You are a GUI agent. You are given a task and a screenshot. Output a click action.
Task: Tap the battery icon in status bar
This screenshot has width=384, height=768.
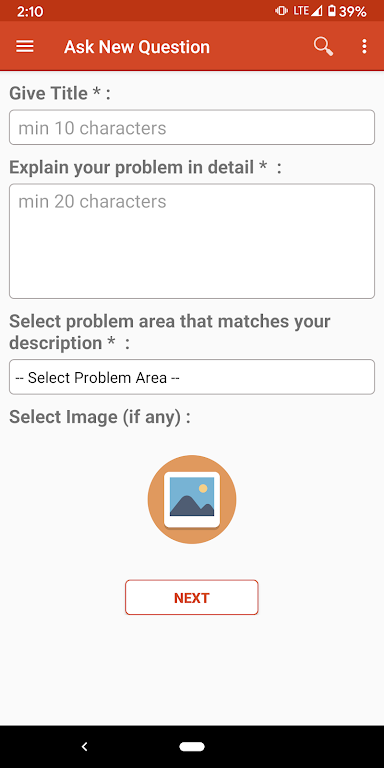click(332, 11)
